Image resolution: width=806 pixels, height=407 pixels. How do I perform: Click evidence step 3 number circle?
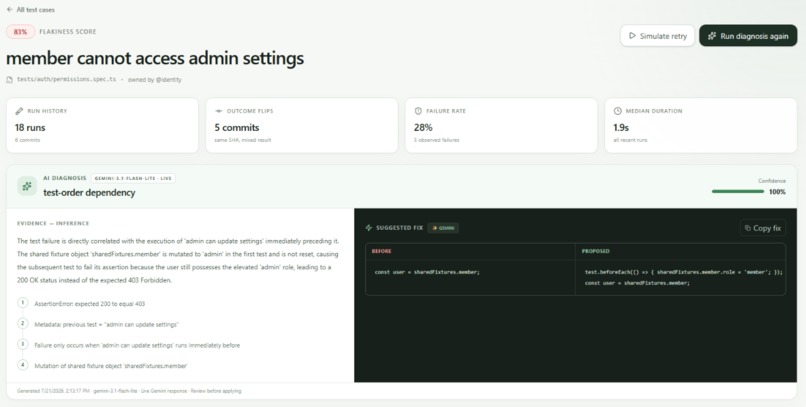pos(23,344)
